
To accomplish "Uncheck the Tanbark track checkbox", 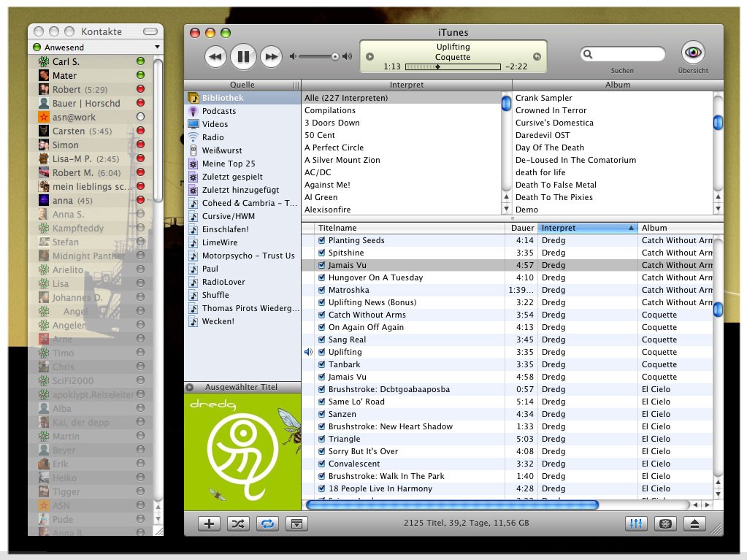I will (x=321, y=364).
